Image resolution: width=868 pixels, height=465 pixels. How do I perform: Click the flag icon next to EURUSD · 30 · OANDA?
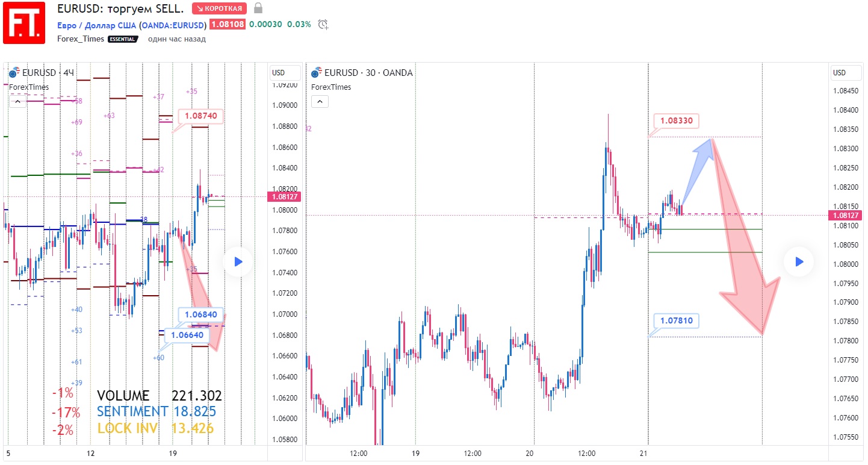(317, 73)
